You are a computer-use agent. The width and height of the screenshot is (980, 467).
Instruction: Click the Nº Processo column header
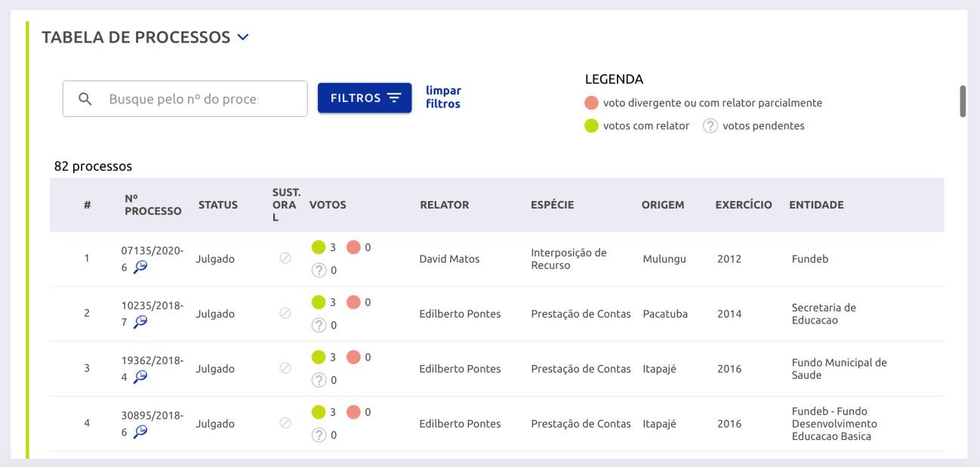153,205
